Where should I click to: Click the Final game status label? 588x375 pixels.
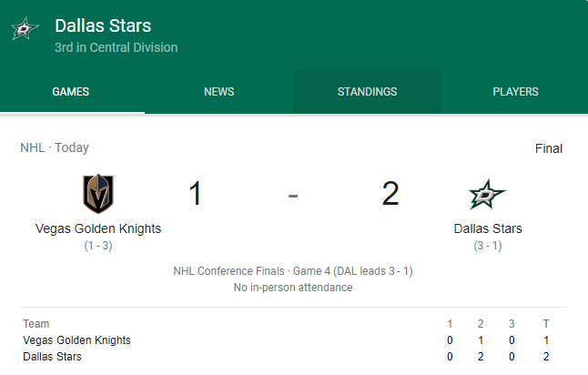click(x=548, y=148)
